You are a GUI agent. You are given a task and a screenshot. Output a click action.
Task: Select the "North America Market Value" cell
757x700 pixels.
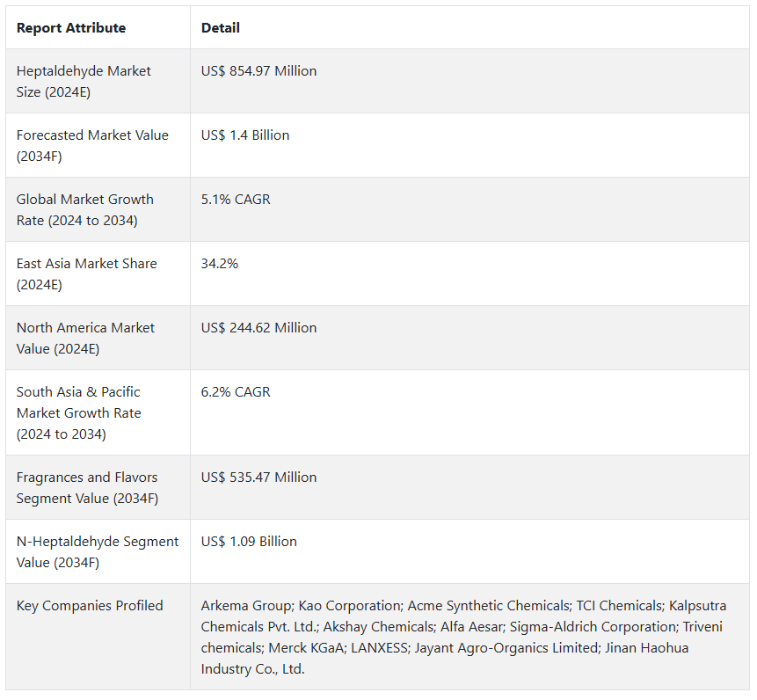[86, 338]
